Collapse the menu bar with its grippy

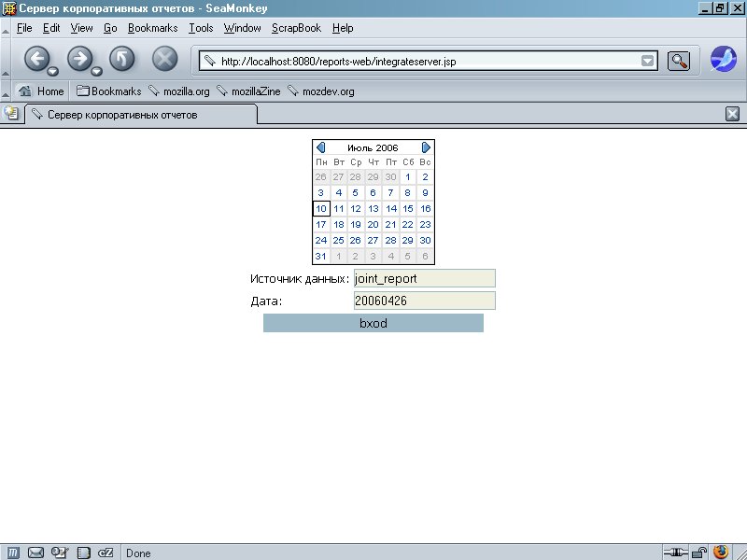[x=6, y=28]
